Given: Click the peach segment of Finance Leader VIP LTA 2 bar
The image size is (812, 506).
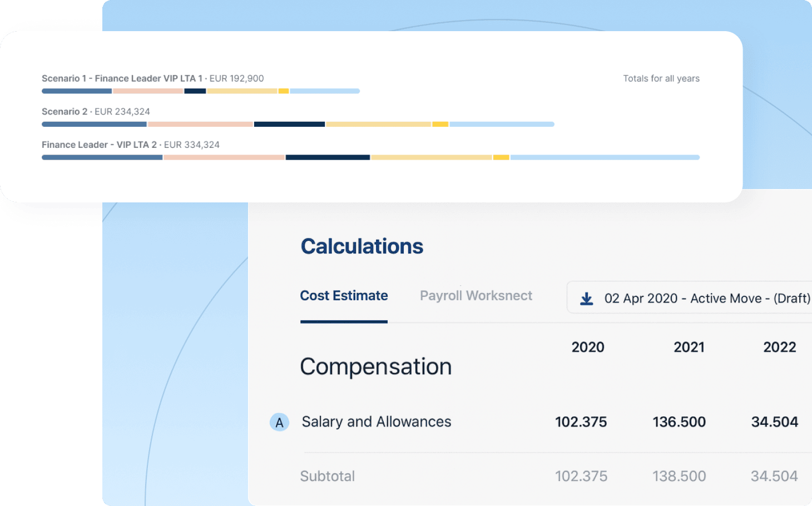Looking at the screenshot, I should pos(224,158).
